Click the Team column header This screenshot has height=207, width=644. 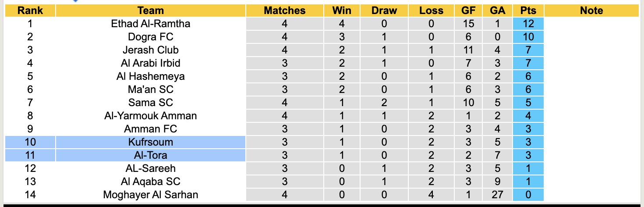tap(150, 11)
